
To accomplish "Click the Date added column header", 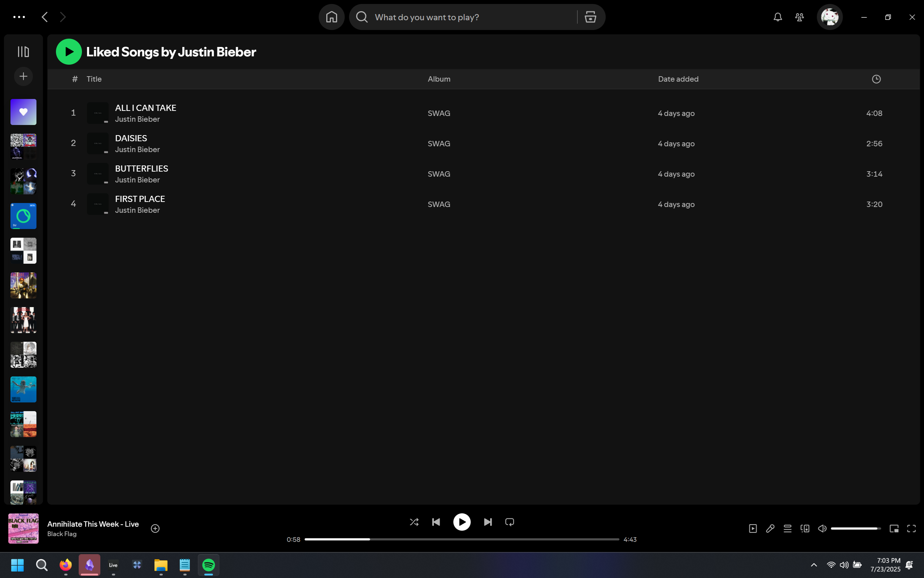I will 678,79.
